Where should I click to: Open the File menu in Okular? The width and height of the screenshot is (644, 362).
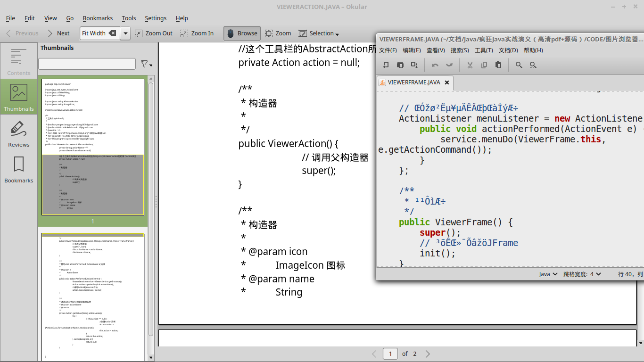[x=10, y=18]
